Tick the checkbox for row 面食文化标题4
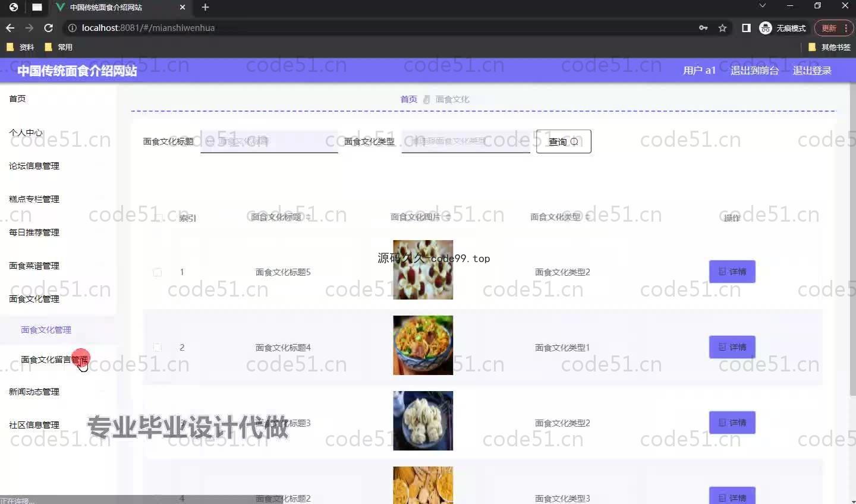Viewport: 856px width, 504px height. [x=157, y=347]
